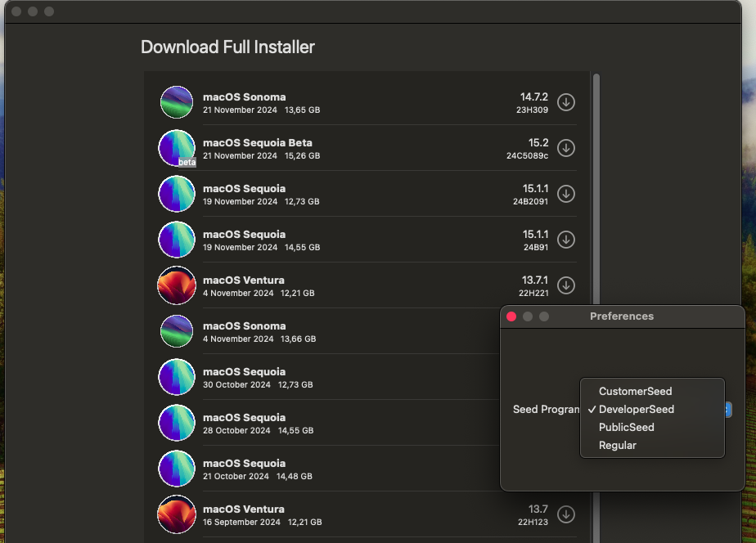756x543 pixels.
Task: Click the installer list vertical scrollbar
Action: pos(596,188)
